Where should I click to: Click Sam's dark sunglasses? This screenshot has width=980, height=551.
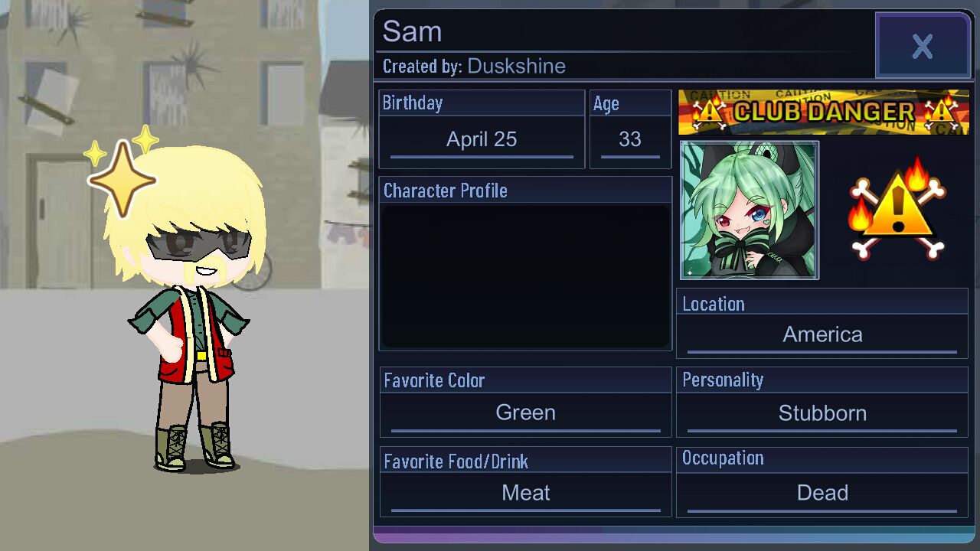(x=198, y=245)
